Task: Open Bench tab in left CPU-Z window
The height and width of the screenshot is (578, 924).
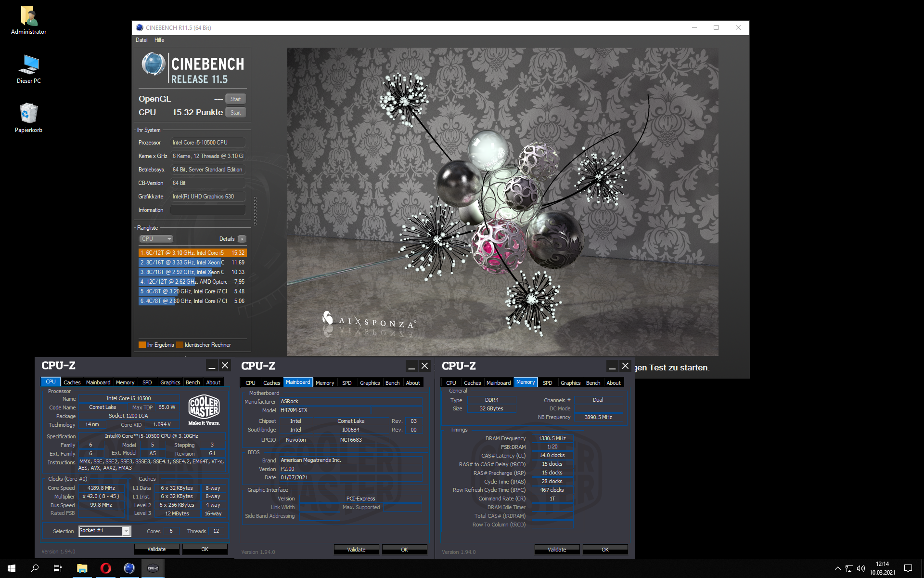Action: pyautogui.click(x=193, y=382)
